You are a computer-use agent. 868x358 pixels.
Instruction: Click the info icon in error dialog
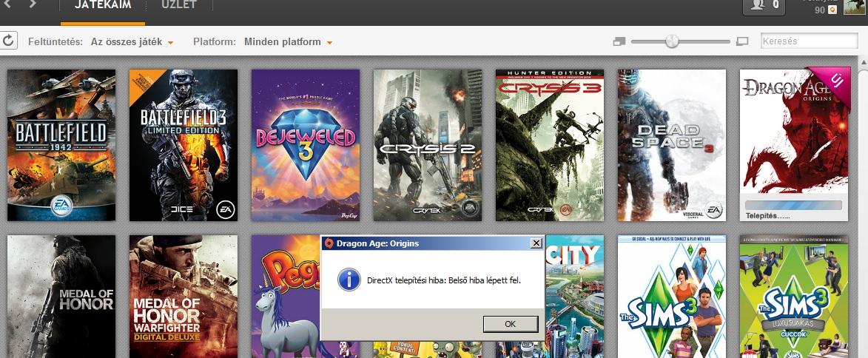coord(349,280)
